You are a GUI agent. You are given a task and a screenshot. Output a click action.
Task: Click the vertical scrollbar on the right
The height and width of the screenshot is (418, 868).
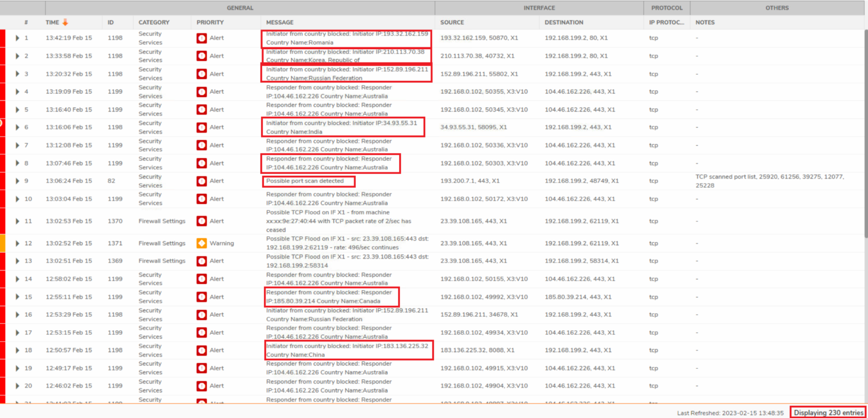(x=866, y=133)
